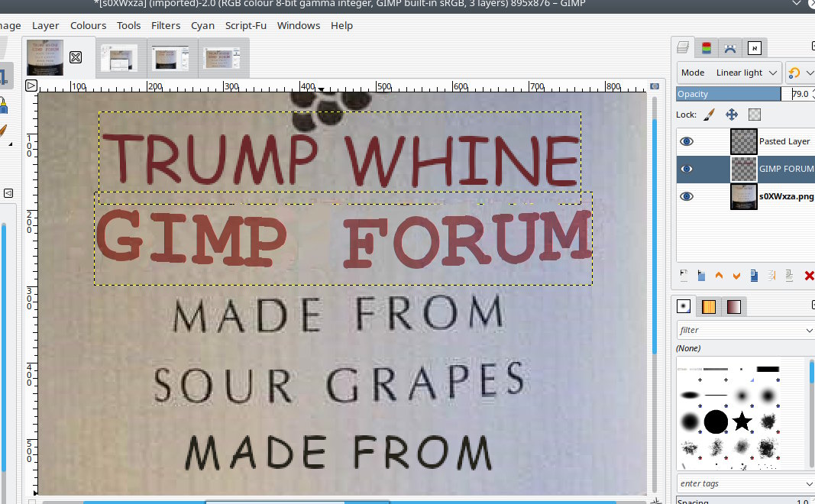Hide the GIMP FORUM layer via its eye icon

(x=687, y=169)
